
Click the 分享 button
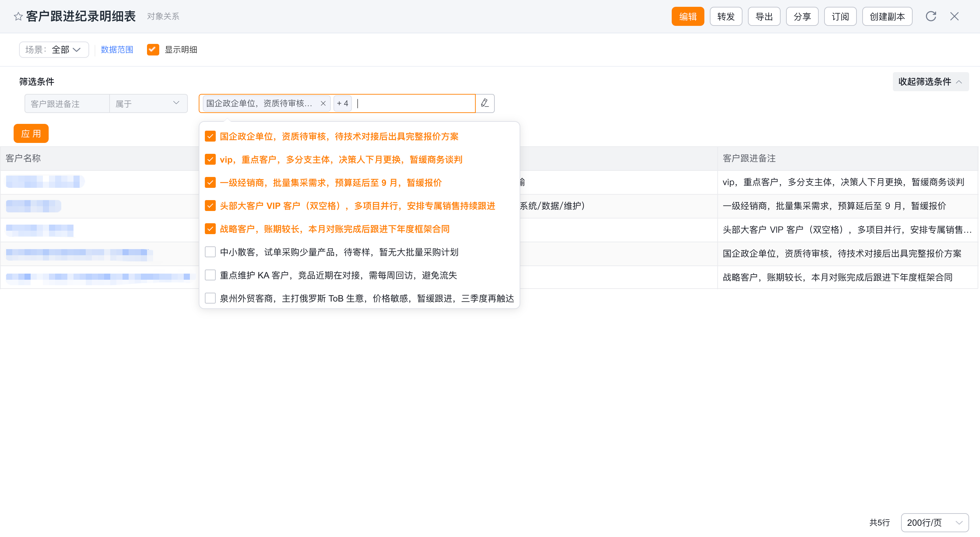pyautogui.click(x=802, y=16)
